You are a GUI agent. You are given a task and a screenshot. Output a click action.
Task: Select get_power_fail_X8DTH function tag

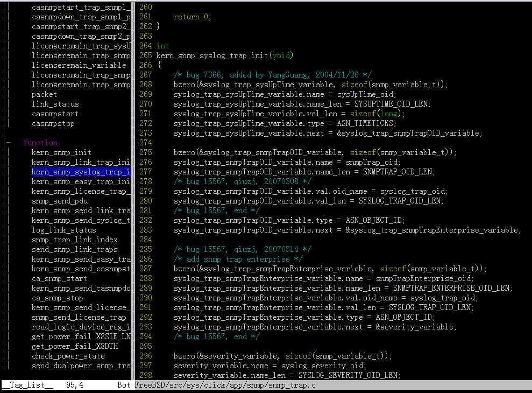(75, 346)
